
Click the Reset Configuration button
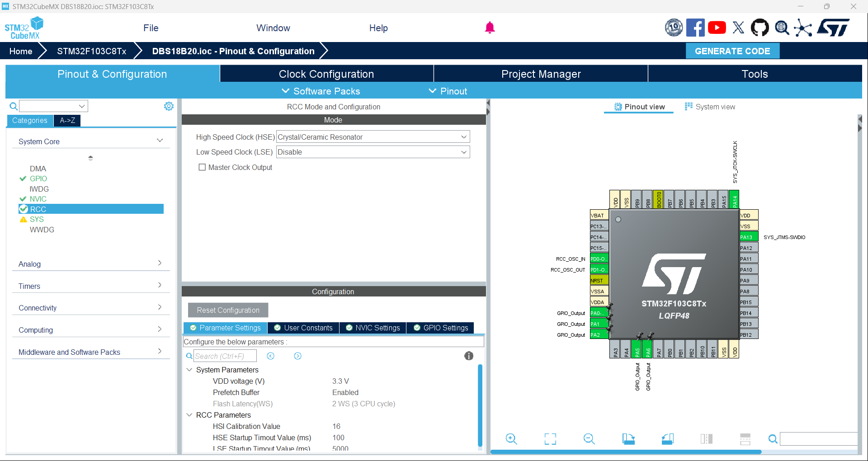[228, 310]
